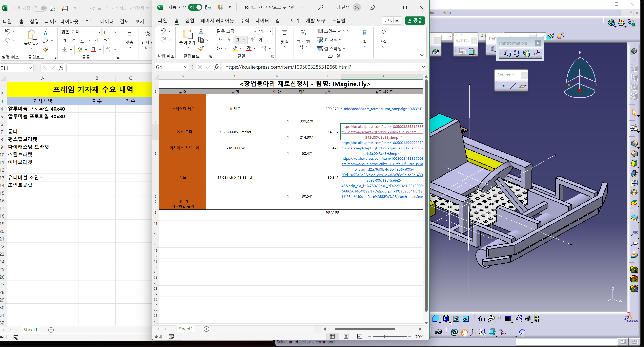Image resolution: width=644 pixels, height=347 pixels.
Task: Close the Transformations toolbar in CATIA
Action: click(538, 43)
